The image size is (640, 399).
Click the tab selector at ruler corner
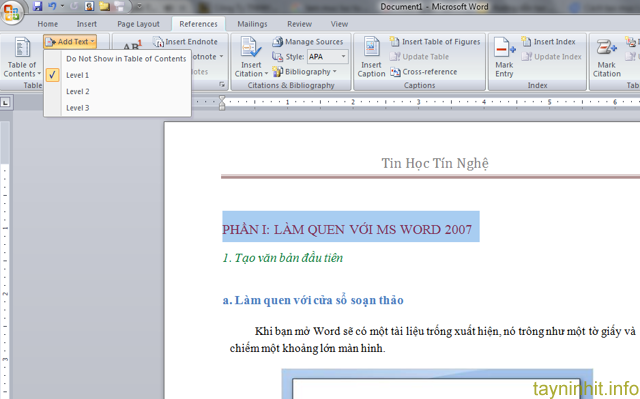[x=6, y=103]
